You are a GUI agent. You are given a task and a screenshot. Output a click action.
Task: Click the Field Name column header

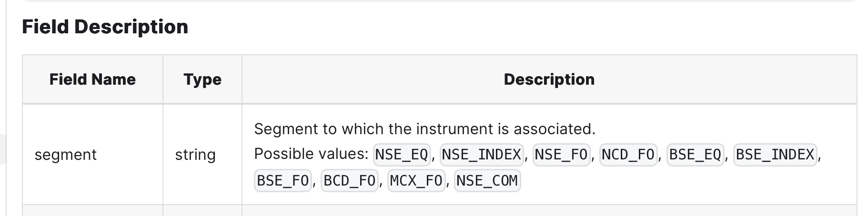pos(92,79)
